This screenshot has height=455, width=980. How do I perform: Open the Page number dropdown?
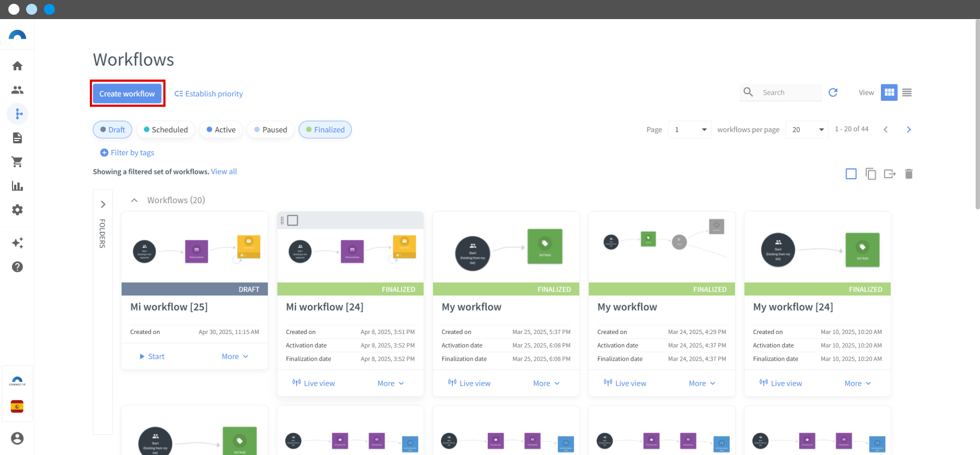(689, 130)
